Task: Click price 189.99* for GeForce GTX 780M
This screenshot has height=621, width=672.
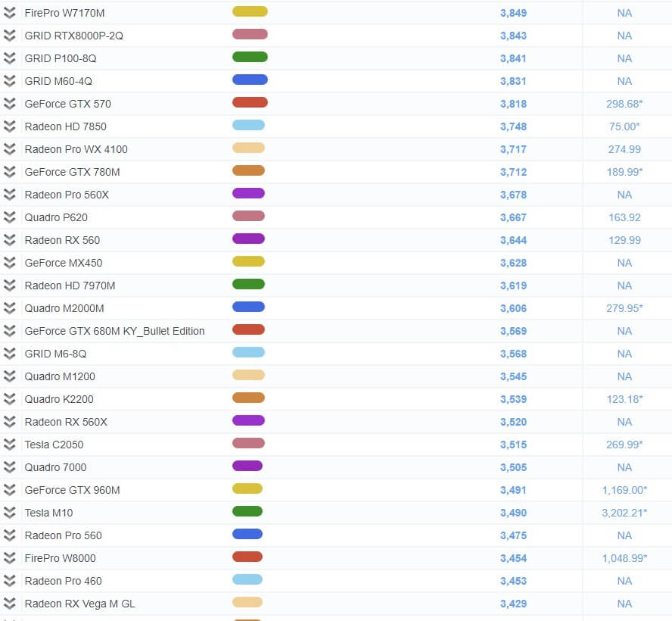Action: (x=624, y=173)
